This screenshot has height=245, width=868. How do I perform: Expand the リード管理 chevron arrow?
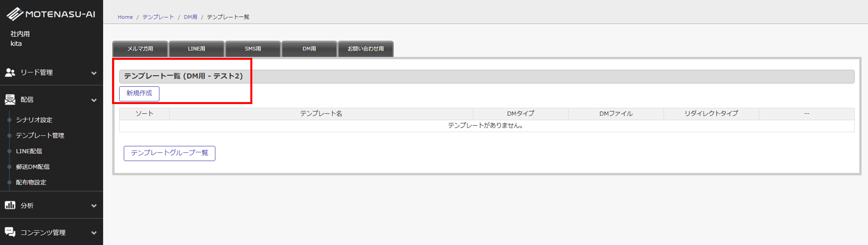coord(94,73)
